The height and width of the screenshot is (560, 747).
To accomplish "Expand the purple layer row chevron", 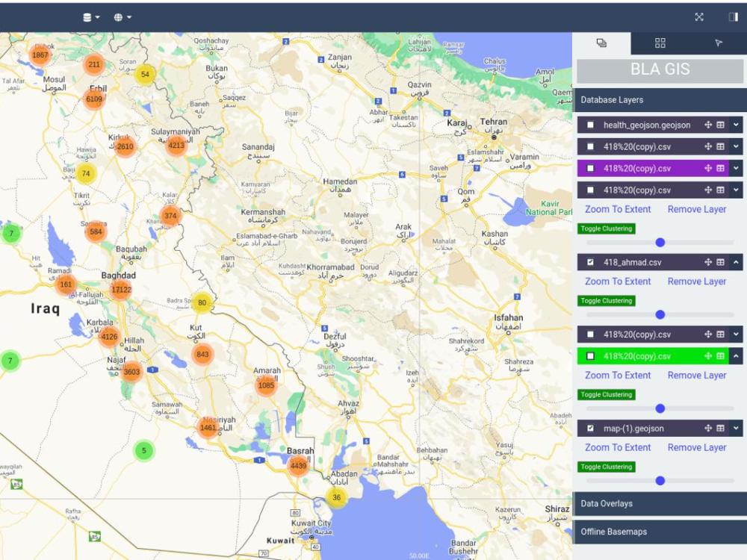I will [736, 168].
